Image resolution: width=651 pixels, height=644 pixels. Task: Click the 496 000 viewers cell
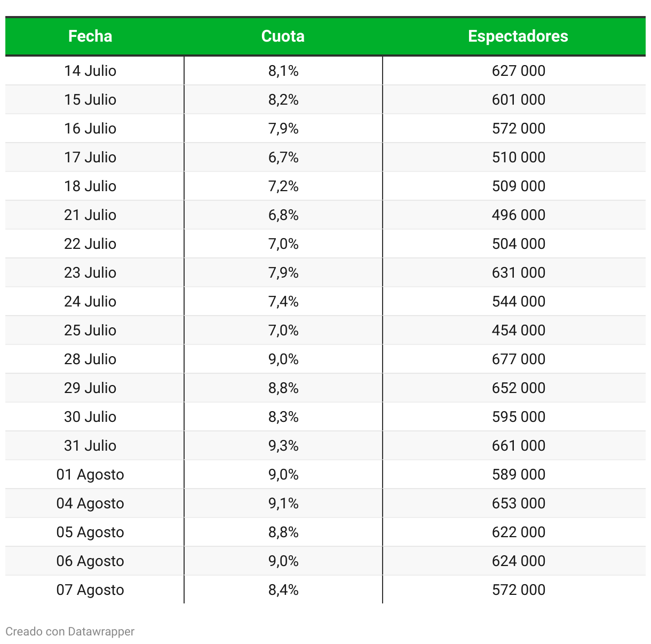click(518, 215)
